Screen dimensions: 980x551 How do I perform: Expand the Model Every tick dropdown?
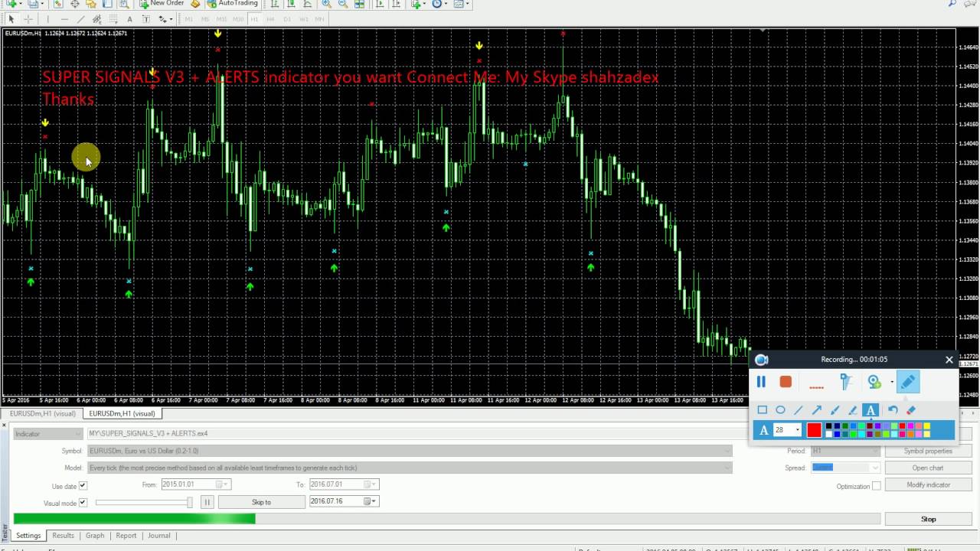coord(410,468)
